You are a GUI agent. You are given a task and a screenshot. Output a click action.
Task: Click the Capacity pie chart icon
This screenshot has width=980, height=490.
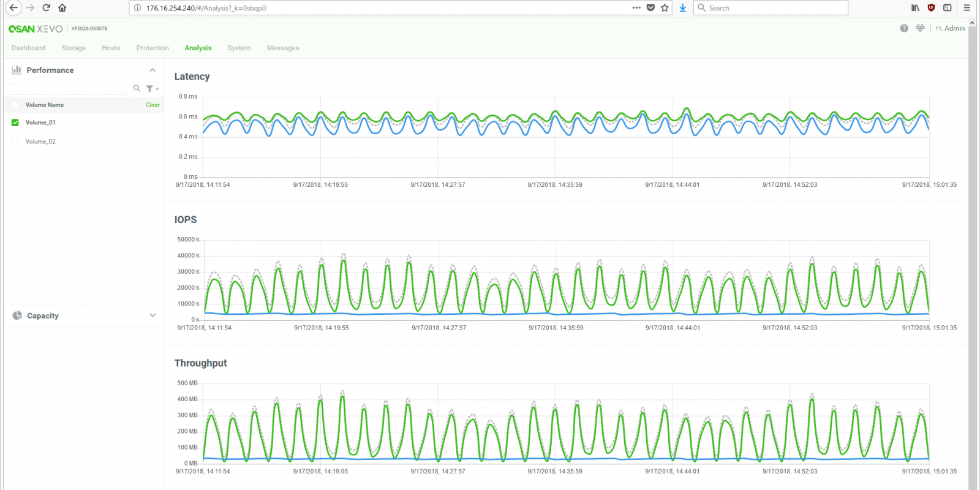17,315
